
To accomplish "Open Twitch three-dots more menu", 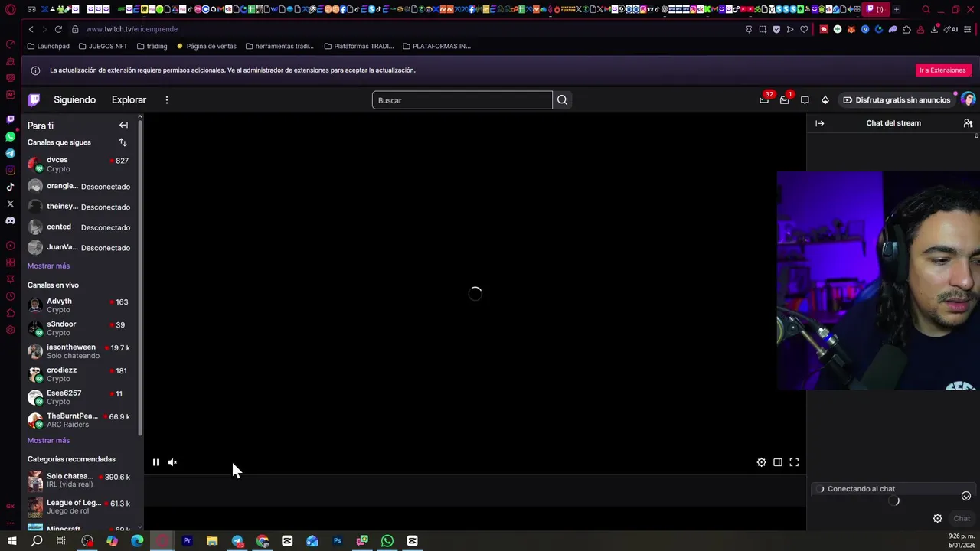I will click(166, 100).
